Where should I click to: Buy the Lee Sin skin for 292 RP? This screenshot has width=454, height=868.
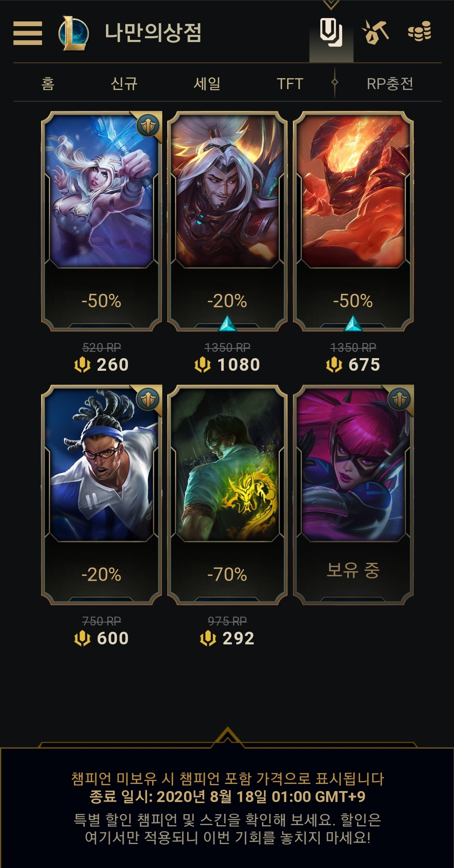[227, 638]
